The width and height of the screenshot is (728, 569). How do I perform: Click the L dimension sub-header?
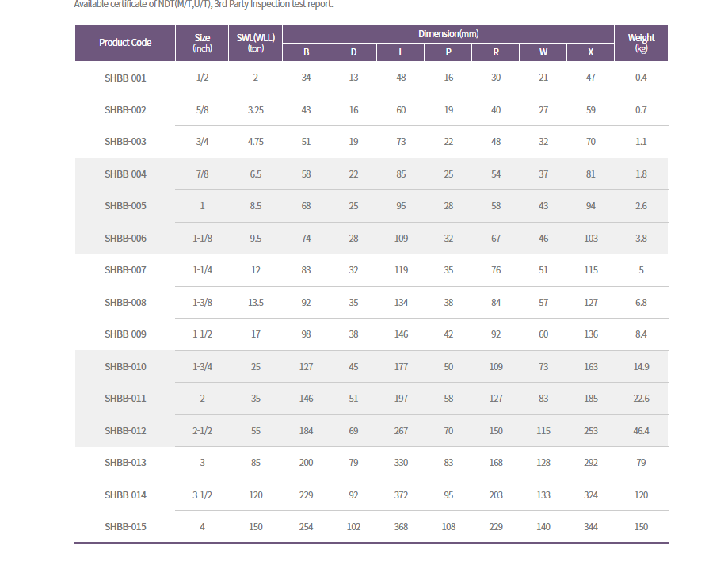coord(401,52)
